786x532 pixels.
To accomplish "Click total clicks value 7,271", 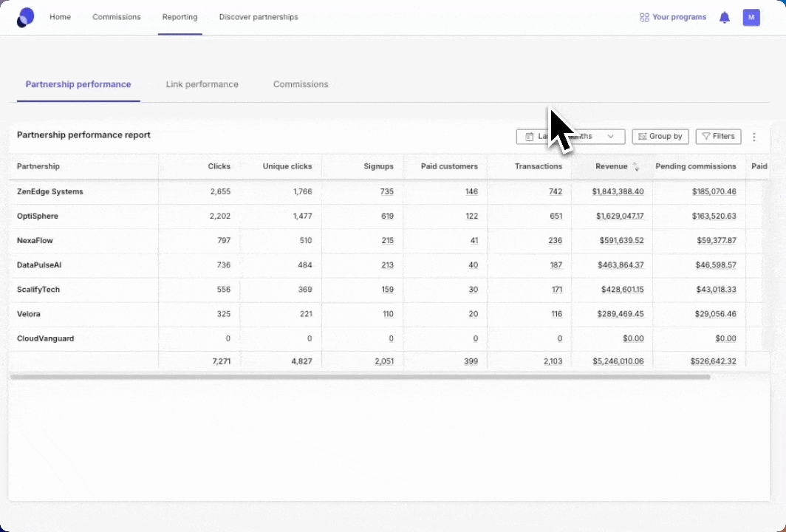I will (221, 361).
